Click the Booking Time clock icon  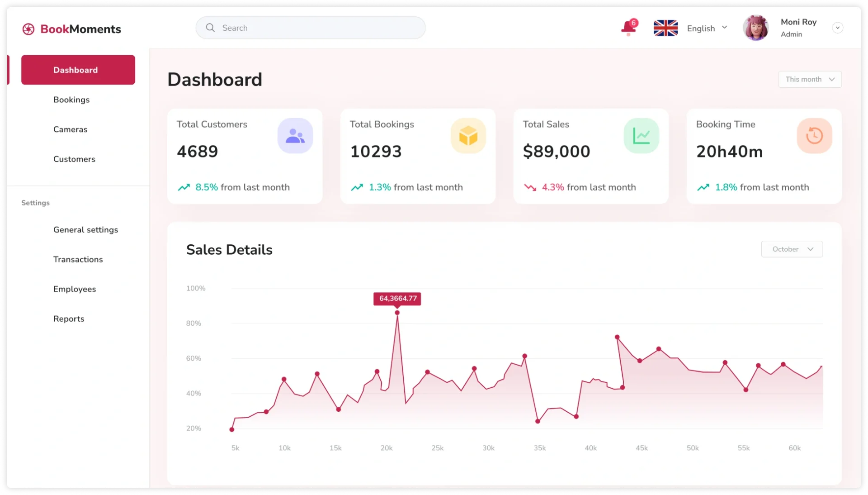[814, 136]
